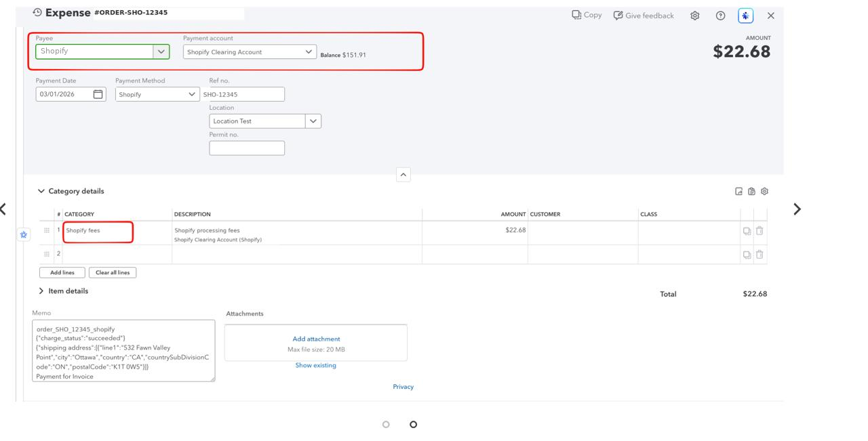Go to previous slide with left arrow
This screenshot has width=868, height=441.
[3, 209]
